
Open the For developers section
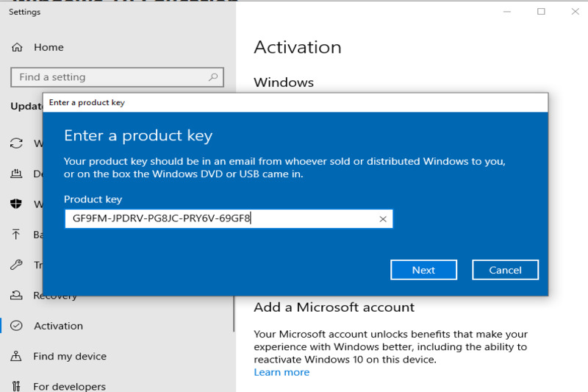pyautogui.click(x=69, y=386)
